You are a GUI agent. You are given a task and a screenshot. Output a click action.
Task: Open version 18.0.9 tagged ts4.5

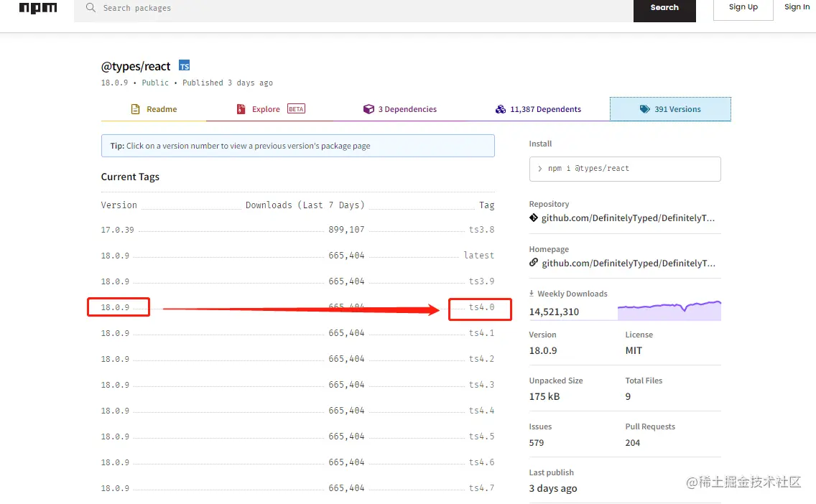[115, 437]
